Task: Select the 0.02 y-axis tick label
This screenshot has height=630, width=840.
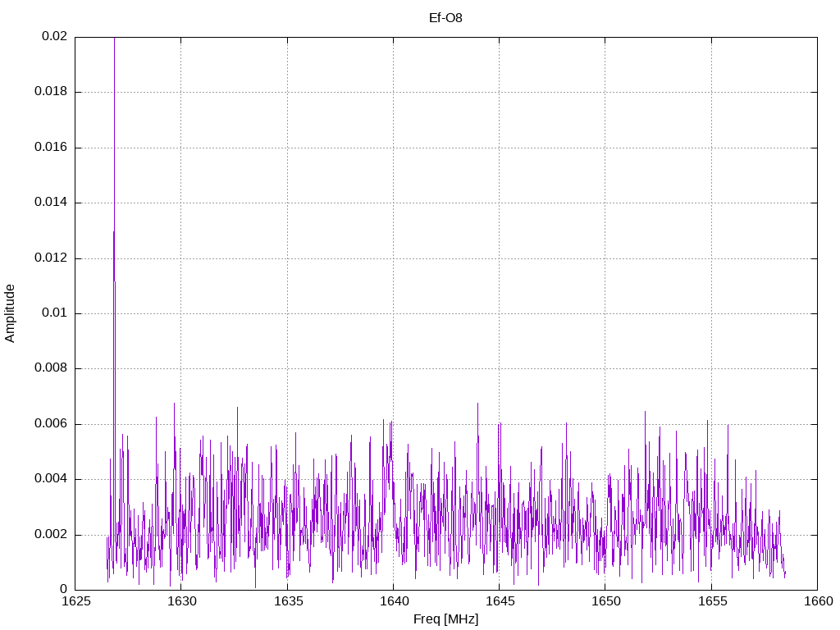Action: click(53, 37)
